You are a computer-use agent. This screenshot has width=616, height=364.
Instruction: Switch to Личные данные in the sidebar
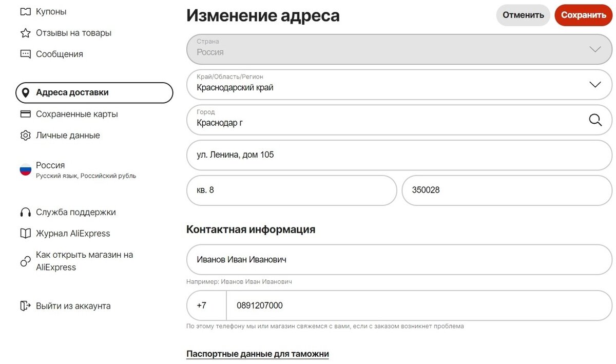click(x=67, y=135)
